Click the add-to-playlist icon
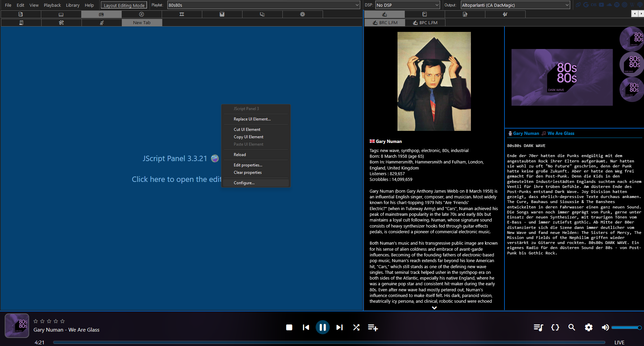644x346 pixels. [373, 328]
